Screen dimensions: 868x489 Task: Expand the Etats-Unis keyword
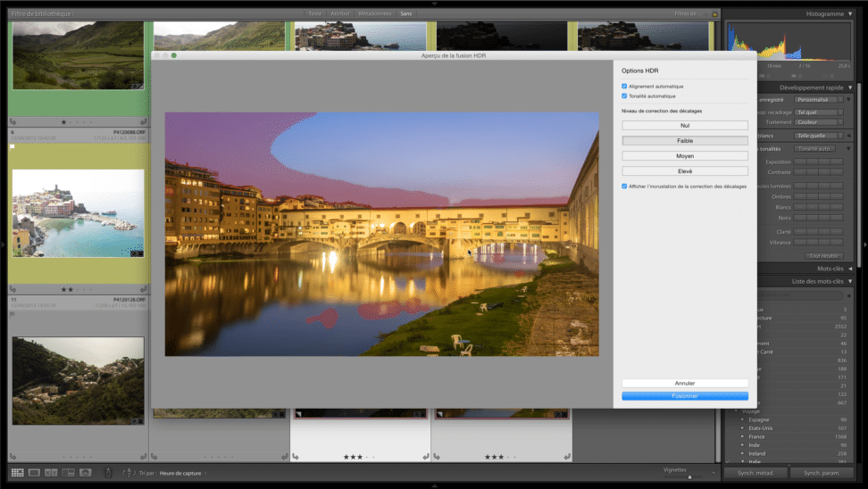click(742, 428)
